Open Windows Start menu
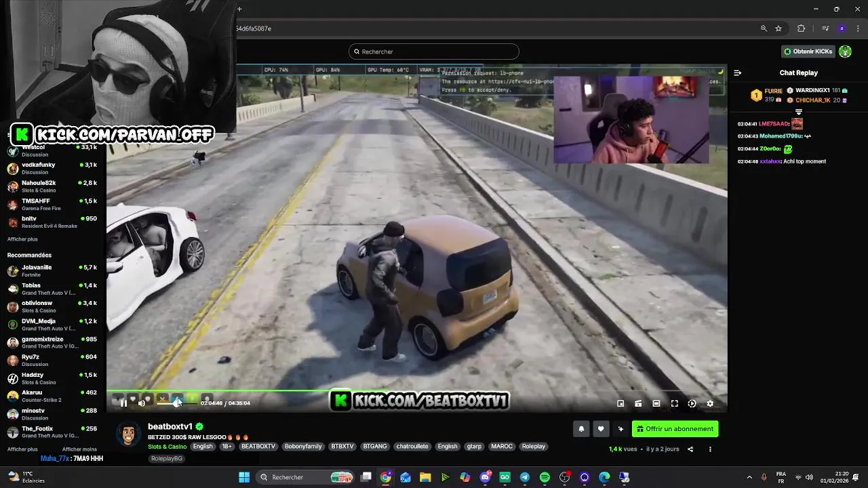Viewport: 868px width, 488px height. (244, 477)
